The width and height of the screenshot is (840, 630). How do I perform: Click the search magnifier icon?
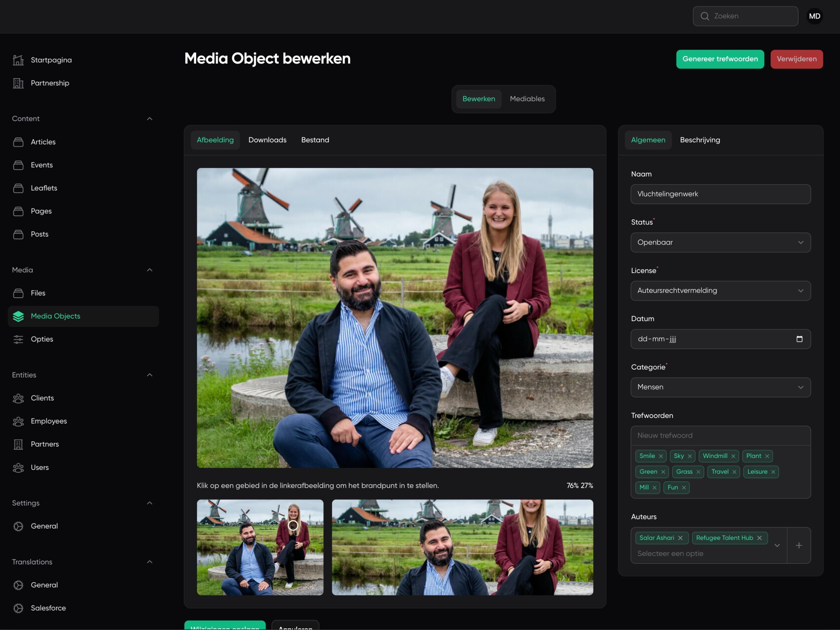705,16
